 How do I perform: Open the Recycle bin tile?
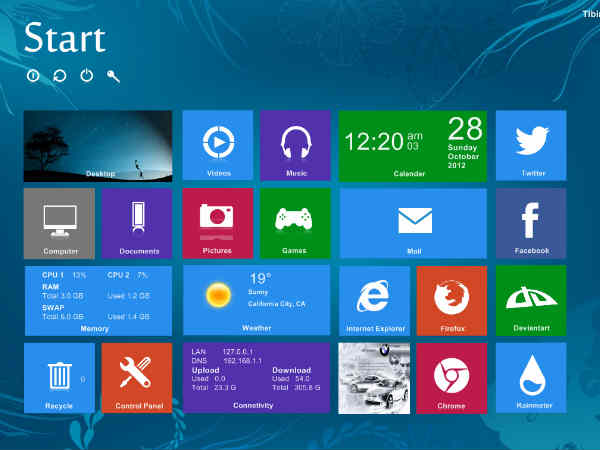click(59, 378)
